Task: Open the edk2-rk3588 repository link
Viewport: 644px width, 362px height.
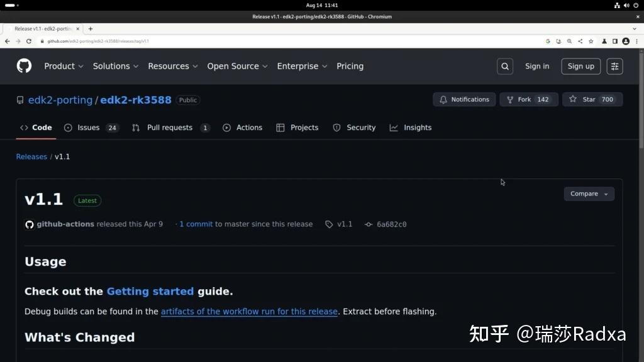Action: point(136,100)
